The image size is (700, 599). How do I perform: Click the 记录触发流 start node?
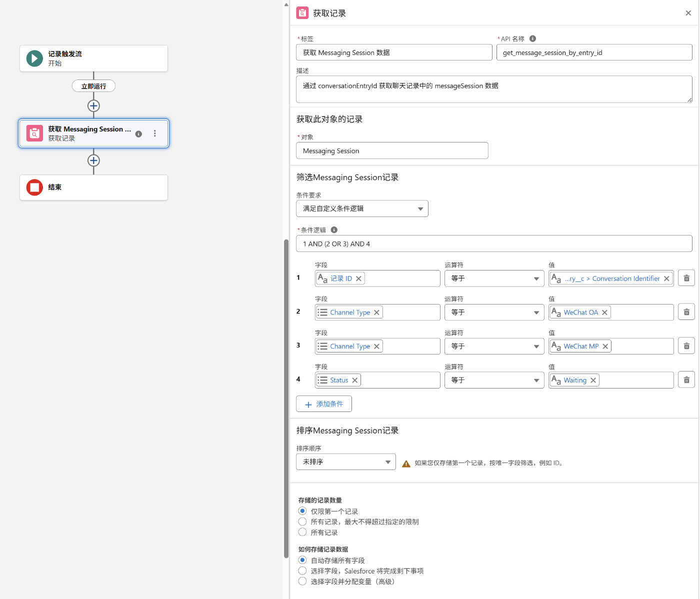(x=93, y=58)
